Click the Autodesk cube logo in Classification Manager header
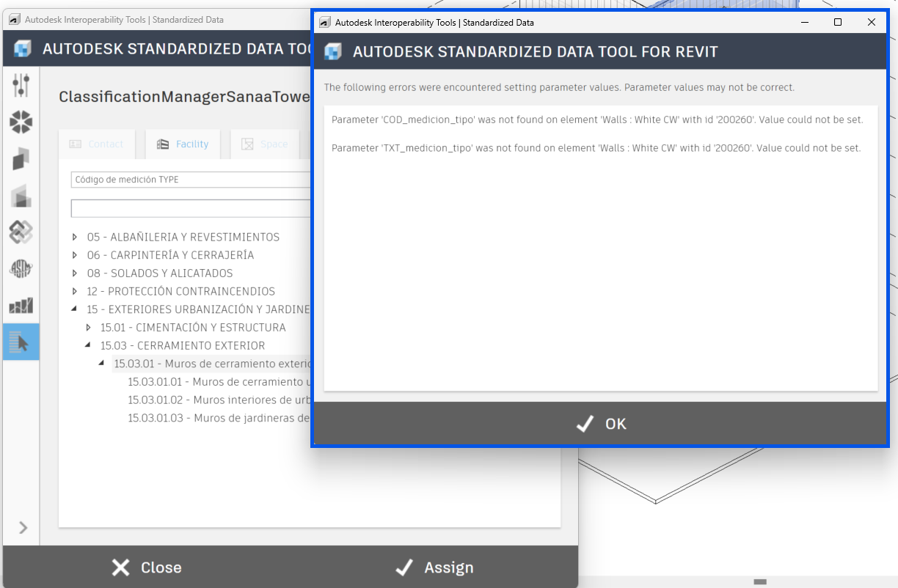The image size is (898, 588). (x=23, y=49)
